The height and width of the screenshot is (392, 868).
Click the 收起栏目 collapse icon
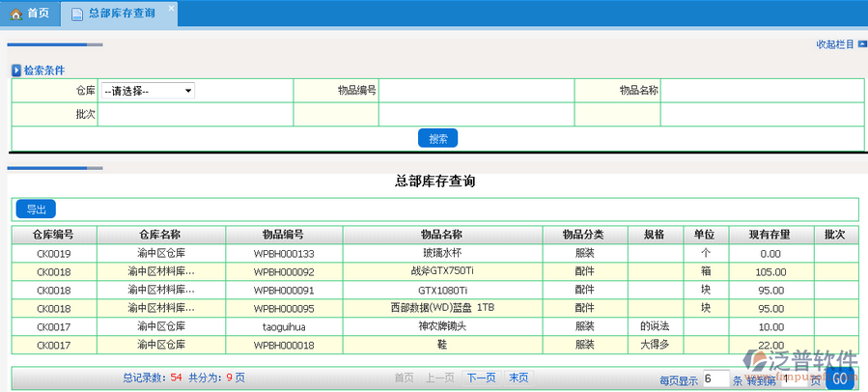[862, 44]
